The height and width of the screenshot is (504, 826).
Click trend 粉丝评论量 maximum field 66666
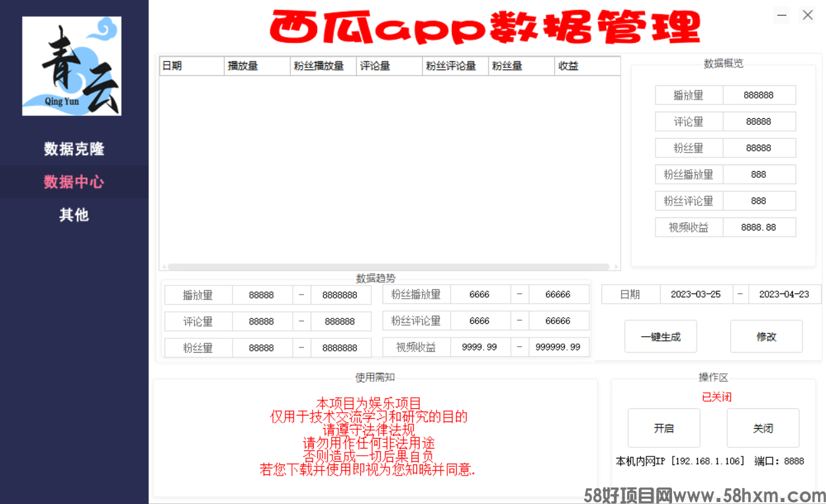(558, 321)
